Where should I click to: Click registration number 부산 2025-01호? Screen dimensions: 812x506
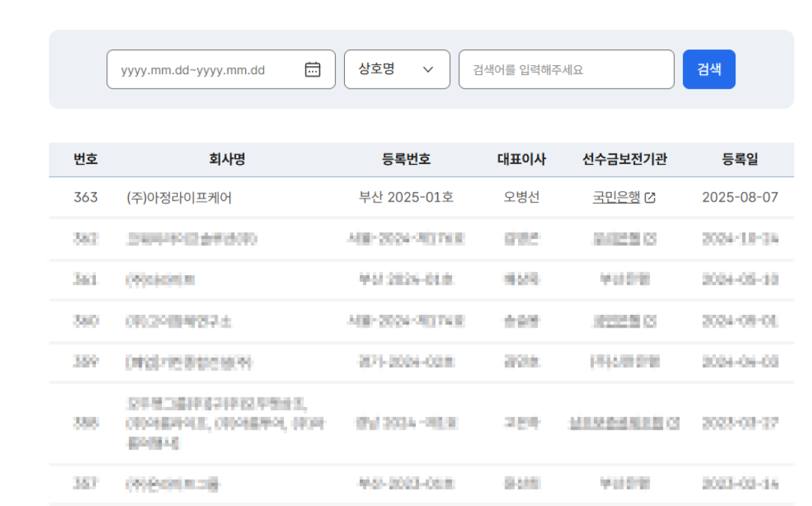[406, 198]
